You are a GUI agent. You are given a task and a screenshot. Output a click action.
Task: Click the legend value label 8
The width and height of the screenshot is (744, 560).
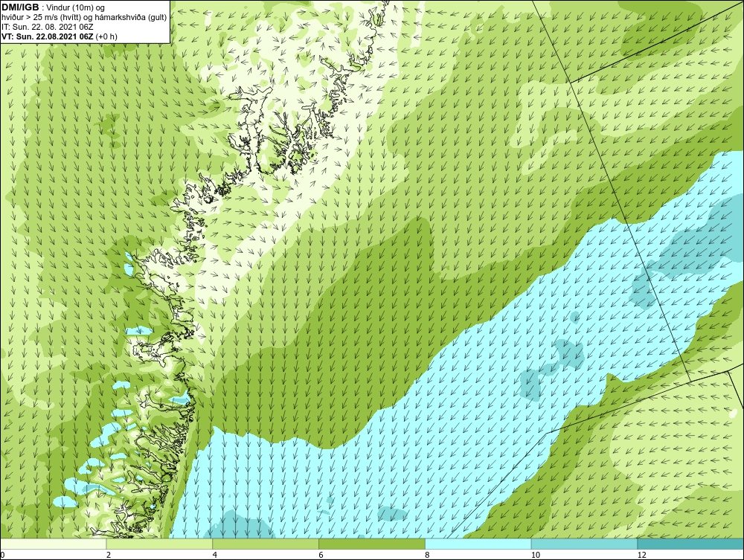[x=428, y=555]
